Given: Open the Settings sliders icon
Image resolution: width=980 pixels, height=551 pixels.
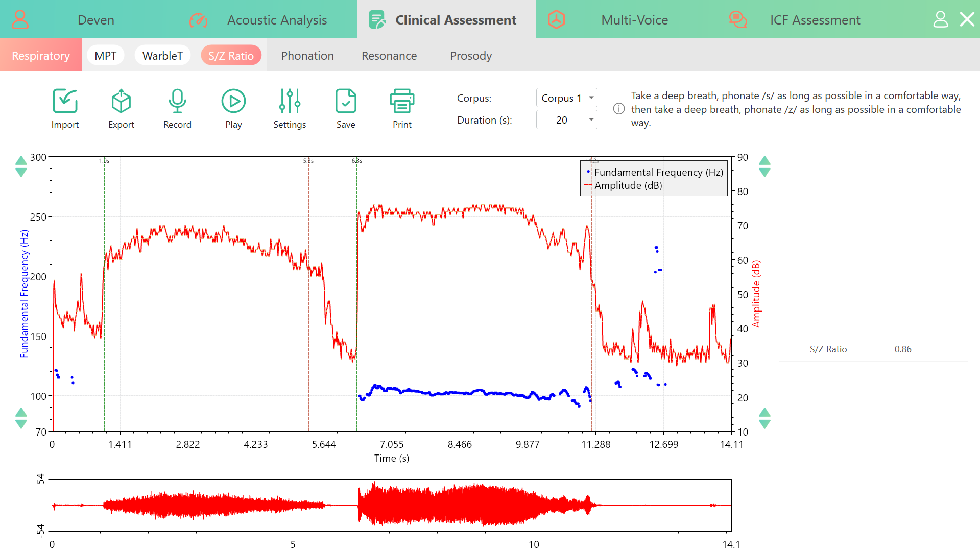Looking at the screenshot, I should pos(290,101).
